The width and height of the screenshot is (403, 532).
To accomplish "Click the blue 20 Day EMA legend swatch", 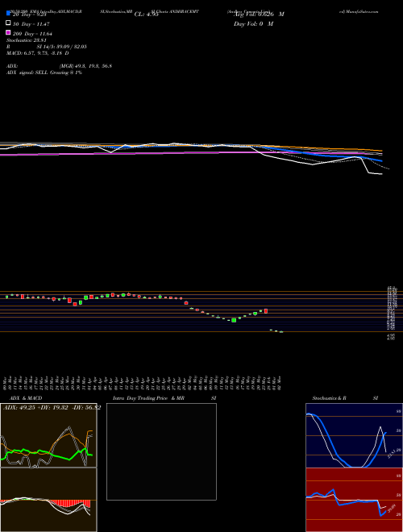I will 8,14.
